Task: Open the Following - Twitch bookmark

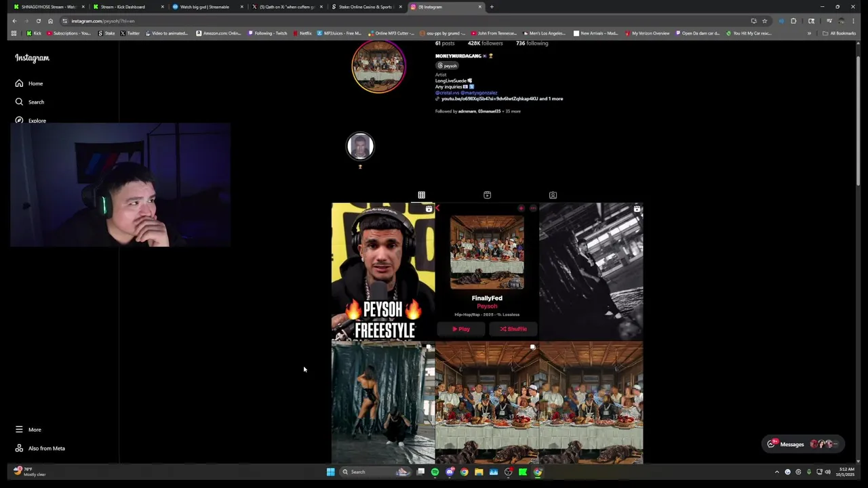Action: pyautogui.click(x=268, y=33)
